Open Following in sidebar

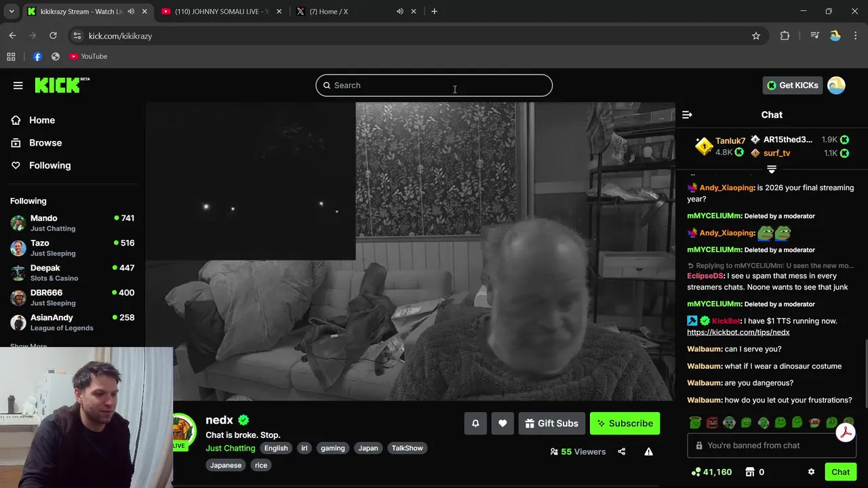pos(50,165)
